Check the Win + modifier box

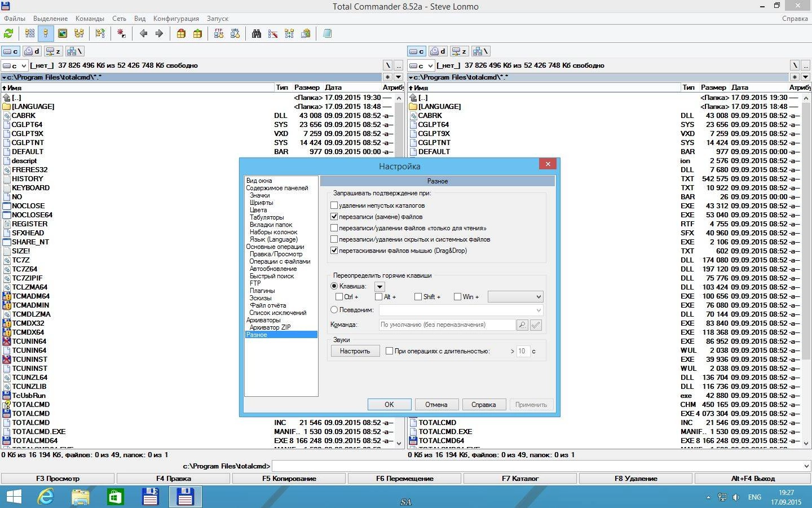(457, 296)
